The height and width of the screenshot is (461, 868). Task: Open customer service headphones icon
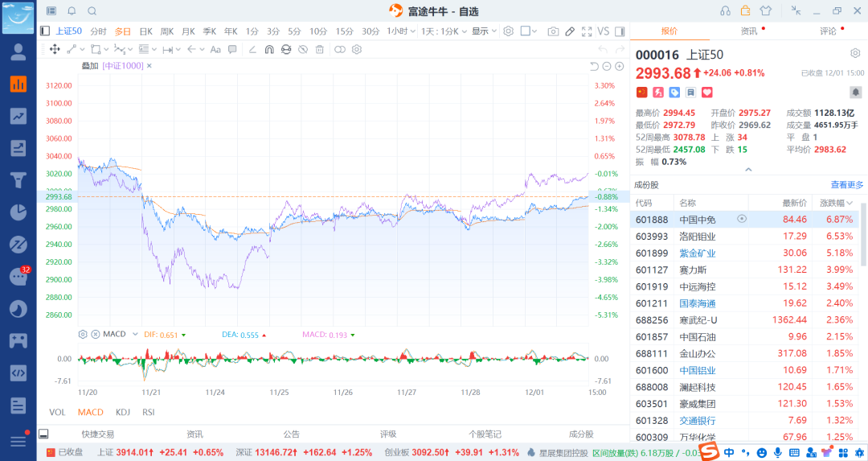[x=725, y=10]
